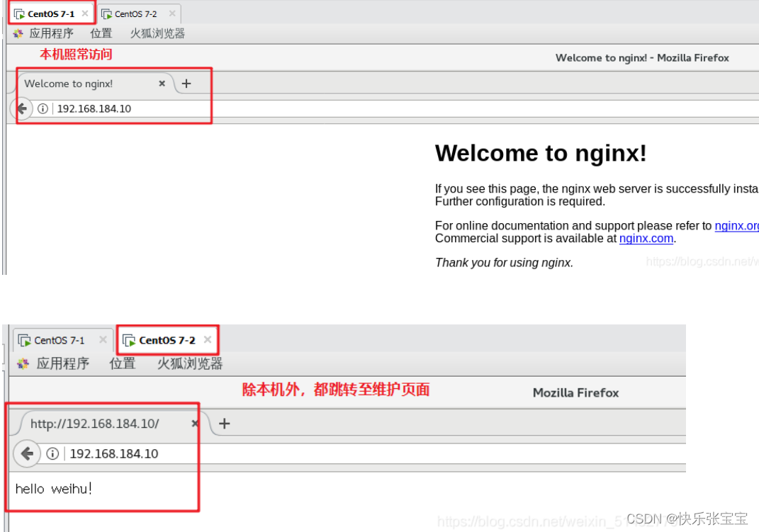Click the back navigation arrow in top Firefox window
This screenshot has height=532, width=759.
click(x=21, y=108)
